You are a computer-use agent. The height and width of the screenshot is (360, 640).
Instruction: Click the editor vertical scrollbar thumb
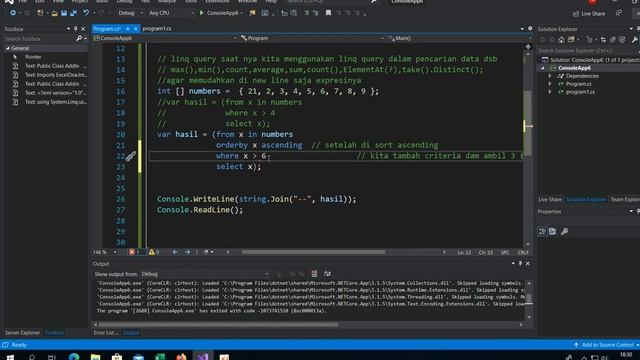point(527,122)
